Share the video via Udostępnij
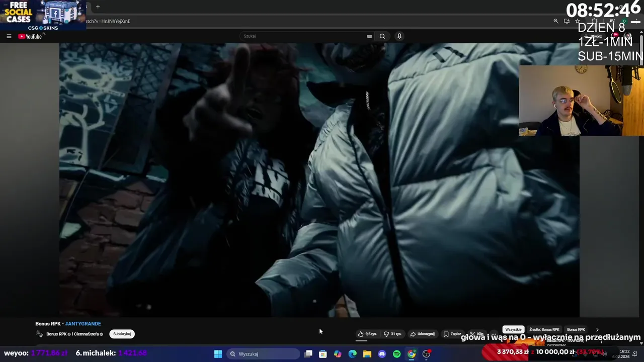 click(x=422, y=334)
